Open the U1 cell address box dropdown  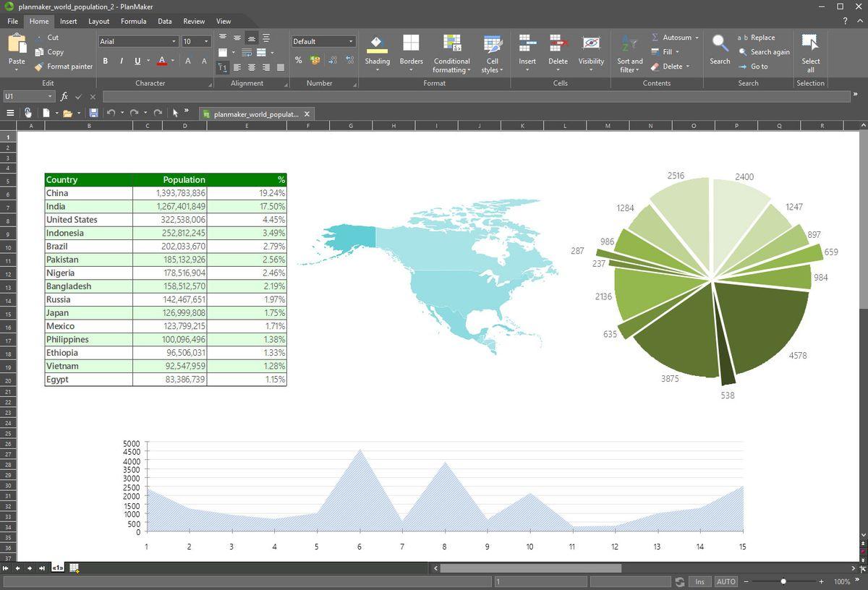click(x=51, y=96)
